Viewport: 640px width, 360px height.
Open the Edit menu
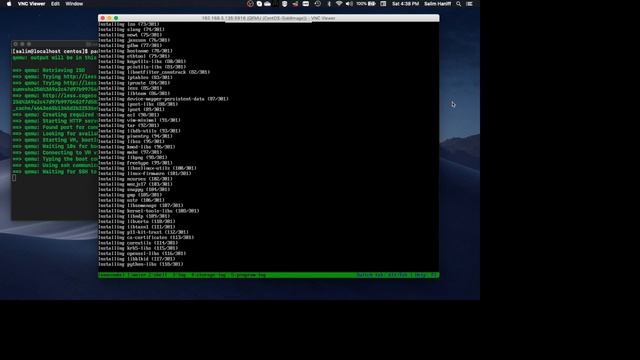[x=55, y=4]
